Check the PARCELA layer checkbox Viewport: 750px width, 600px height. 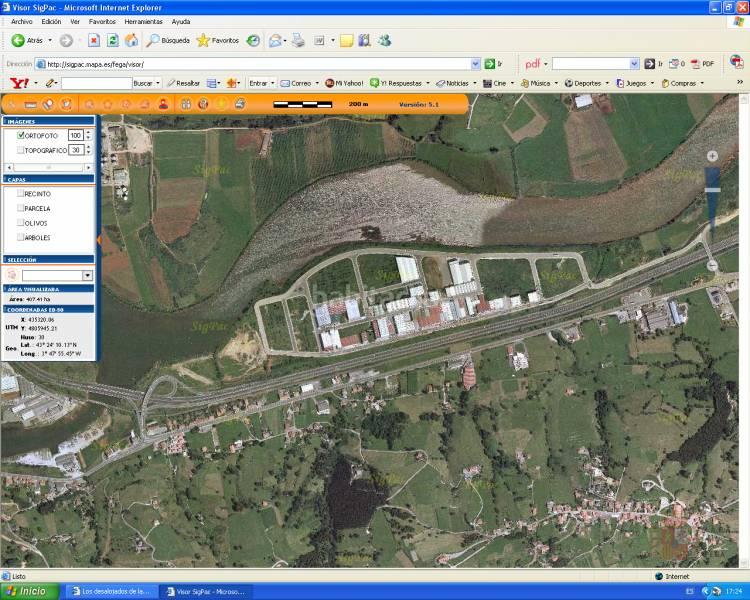21,208
